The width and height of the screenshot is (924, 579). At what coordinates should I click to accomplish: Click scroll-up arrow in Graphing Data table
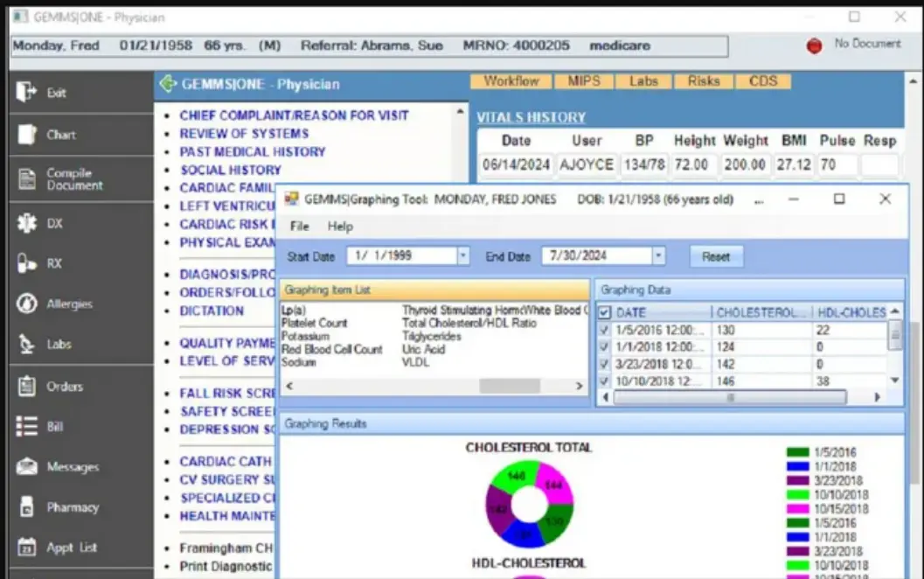click(x=895, y=311)
